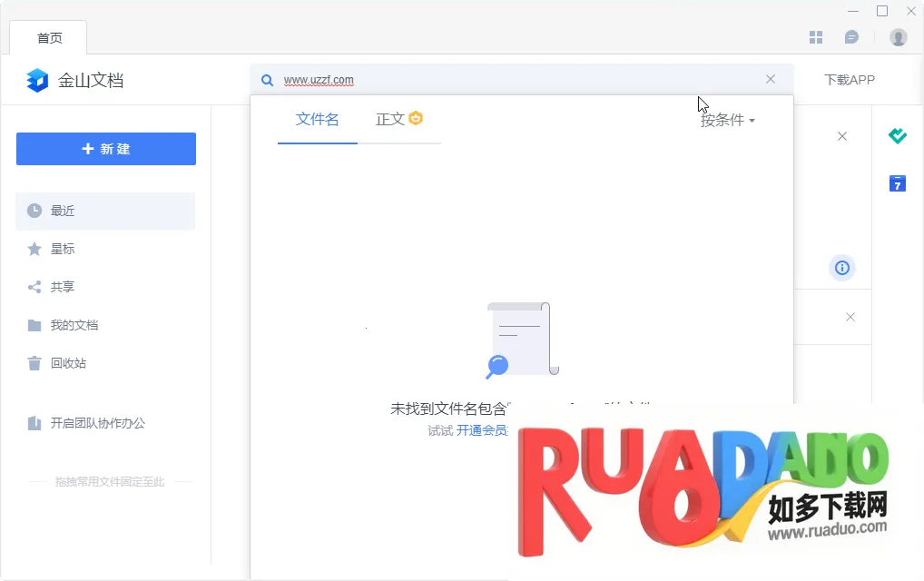The height and width of the screenshot is (581, 924).
Task: Click the 开通会员 link
Action: pos(481,430)
